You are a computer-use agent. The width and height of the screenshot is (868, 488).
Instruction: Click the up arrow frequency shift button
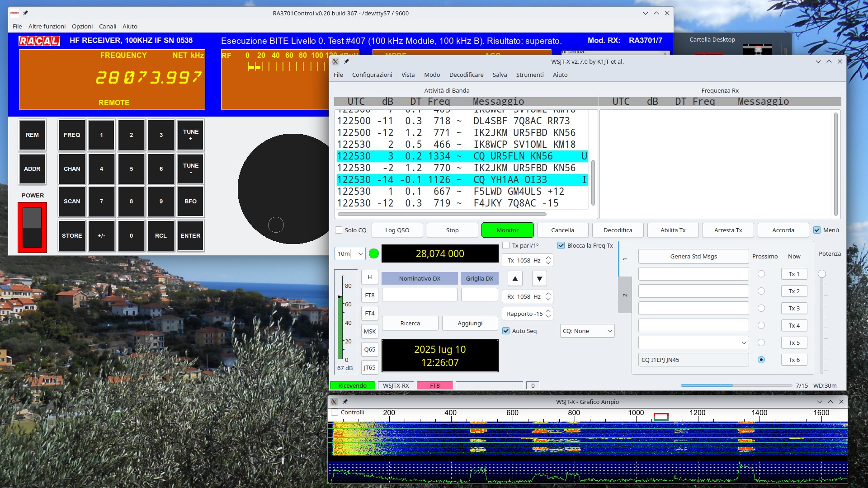coord(515,278)
